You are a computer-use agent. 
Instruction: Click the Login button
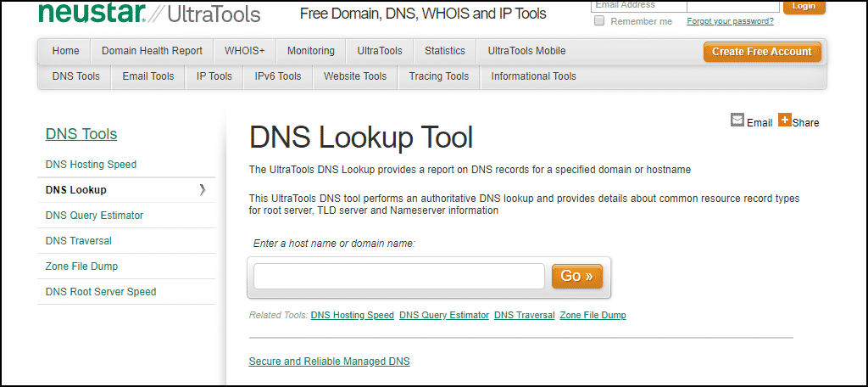(804, 6)
